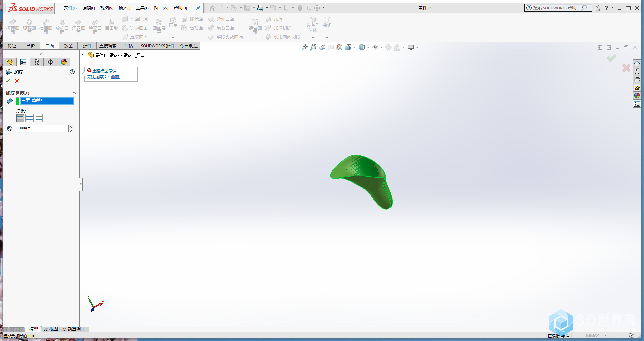Open the 工具 menu

click(142, 8)
